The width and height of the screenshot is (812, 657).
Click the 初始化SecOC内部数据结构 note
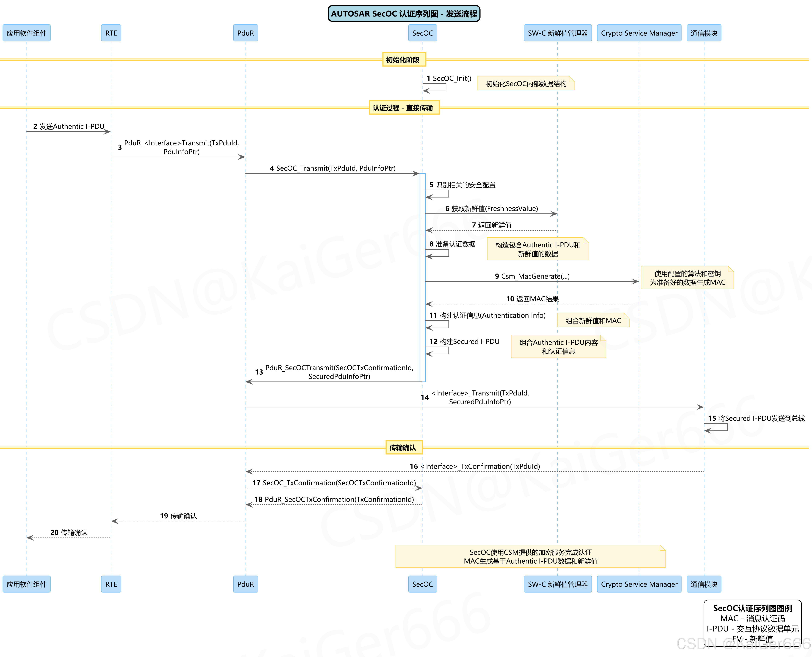pyautogui.click(x=525, y=84)
